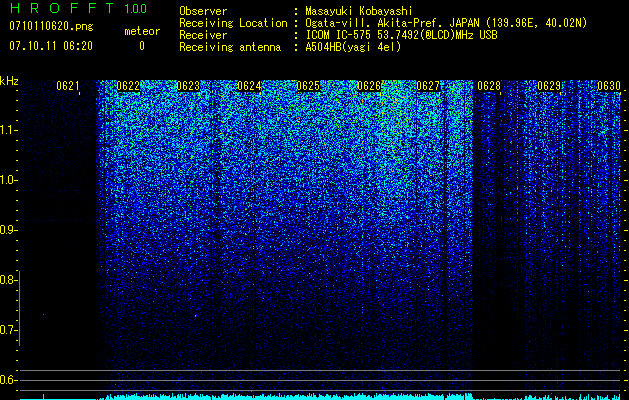Image resolution: width=629 pixels, height=400 pixels.
Task: Click the Receiving antenna field label
Action: (x=230, y=47)
